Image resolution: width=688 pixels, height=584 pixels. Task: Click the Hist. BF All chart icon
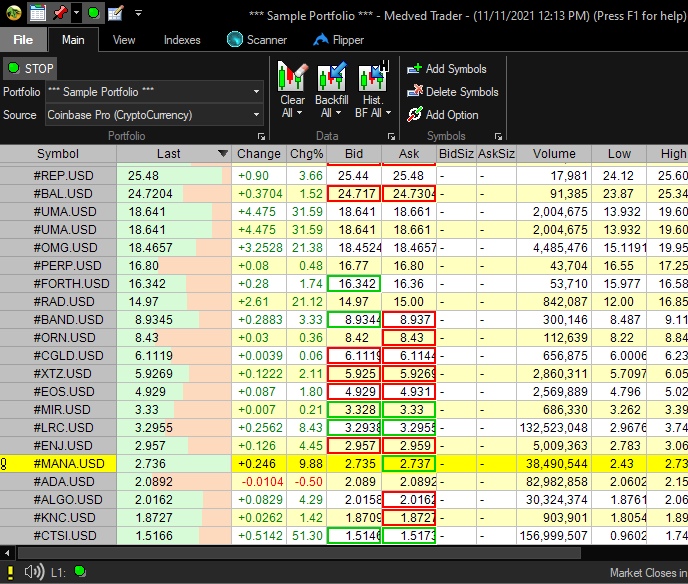[x=373, y=76]
